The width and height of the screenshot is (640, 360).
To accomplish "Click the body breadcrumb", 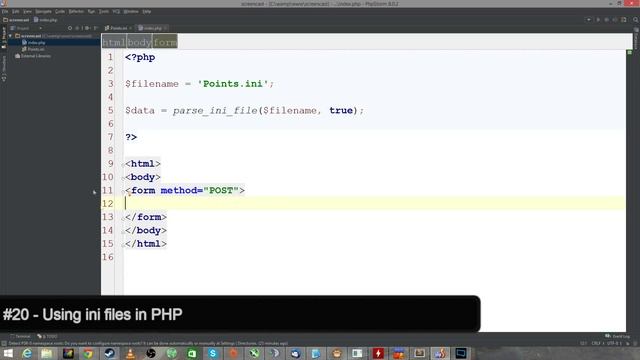I will point(139,42).
